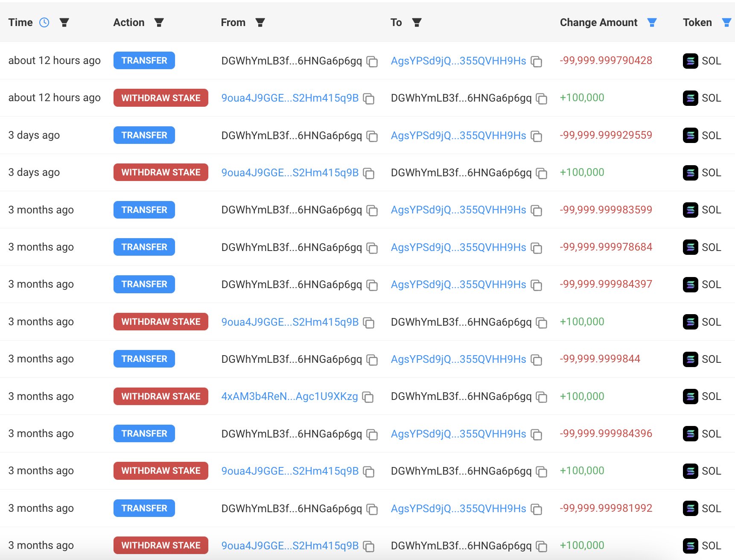735x560 pixels.
Task: Copy To address in -99,999.999929559 row
Action: coord(537,136)
